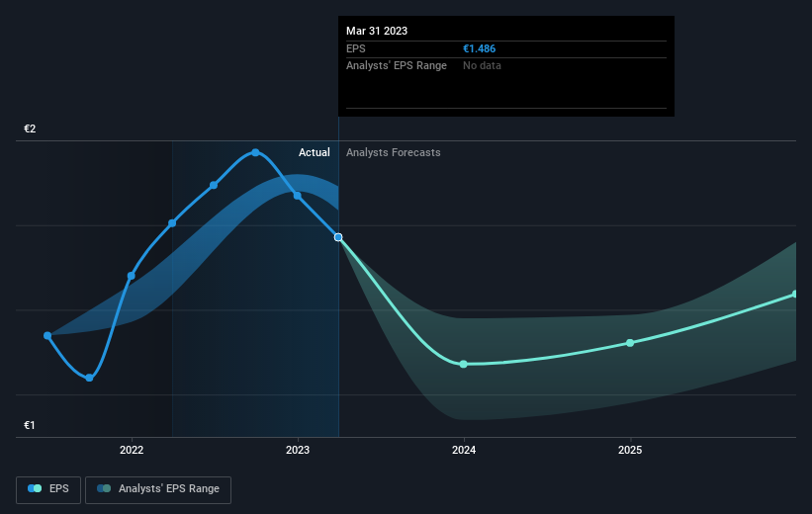Click the €1.486 EPS value in tooltip
The height and width of the screenshot is (514, 812).
[x=479, y=48]
